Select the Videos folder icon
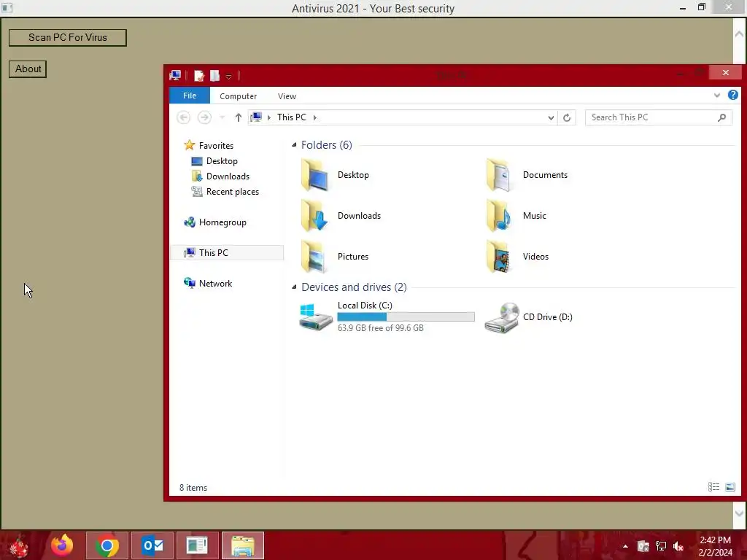The height and width of the screenshot is (560, 747). (499, 257)
